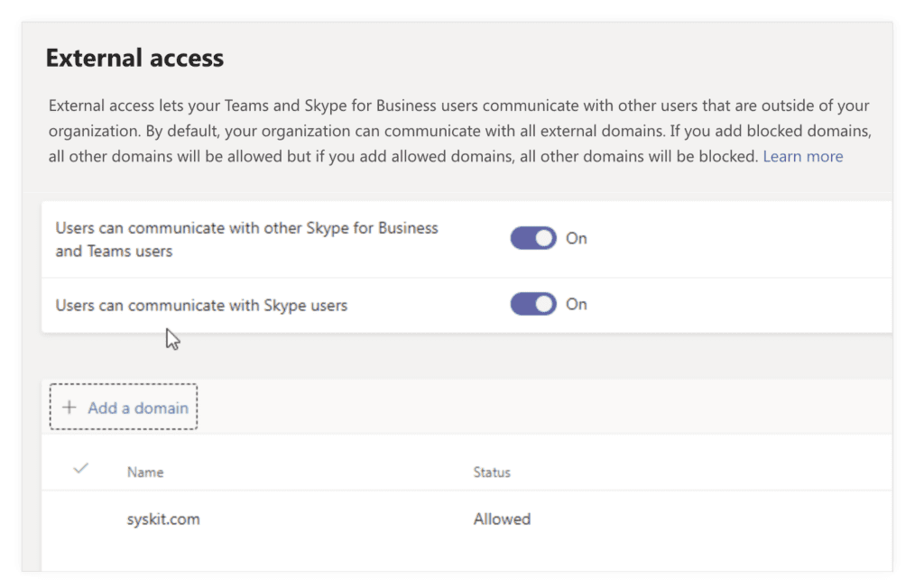Click the On label for Teams users toggle
Viewport: 924px width, 588px height.
pos(577,238)
